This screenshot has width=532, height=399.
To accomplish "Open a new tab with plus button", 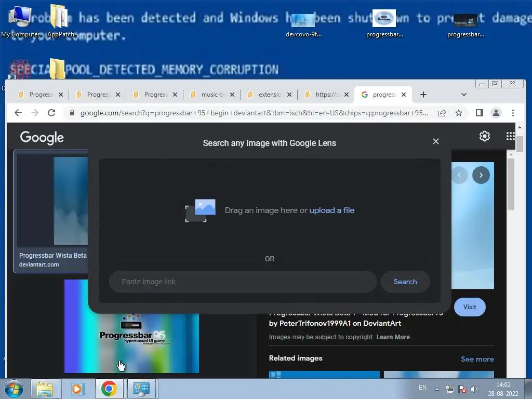I will [x=423, y=95].
